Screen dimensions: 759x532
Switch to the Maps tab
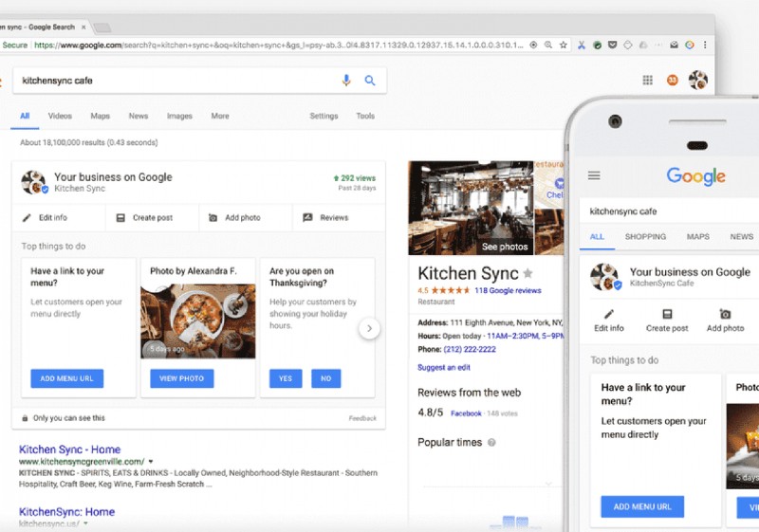101,116
